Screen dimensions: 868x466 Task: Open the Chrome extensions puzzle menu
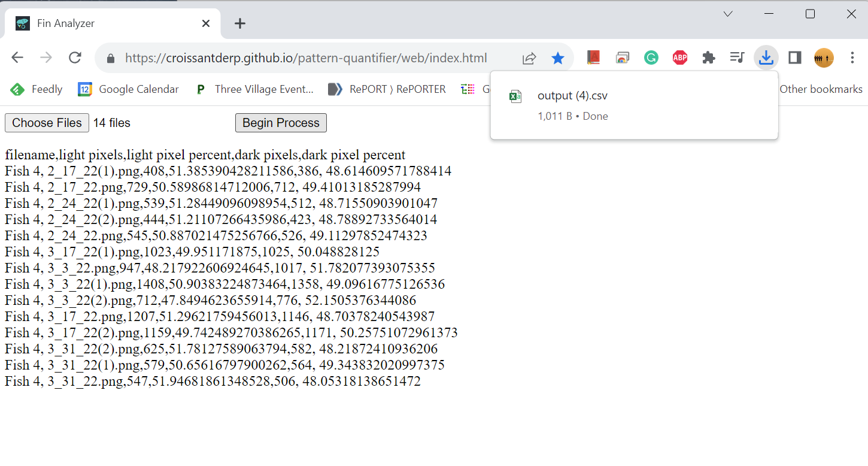coord(708,58)
